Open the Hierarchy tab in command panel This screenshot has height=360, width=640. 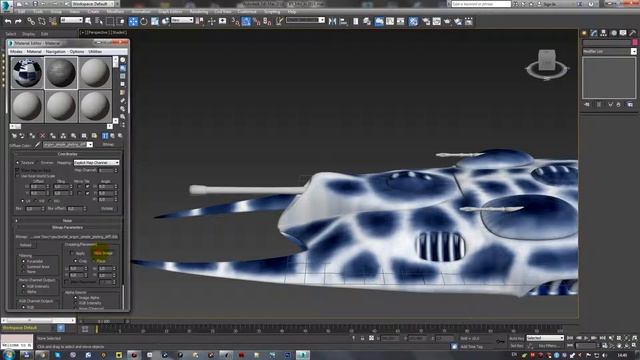[x=604, y=33]
